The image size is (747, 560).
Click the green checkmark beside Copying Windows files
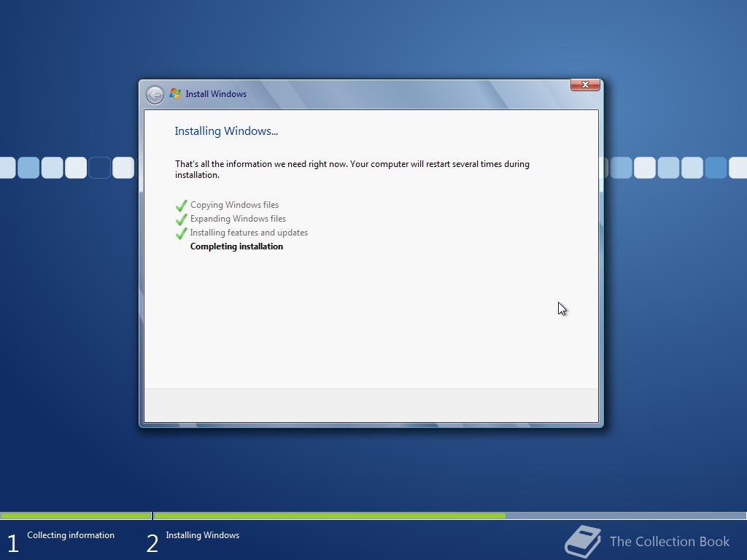point(181,206)
